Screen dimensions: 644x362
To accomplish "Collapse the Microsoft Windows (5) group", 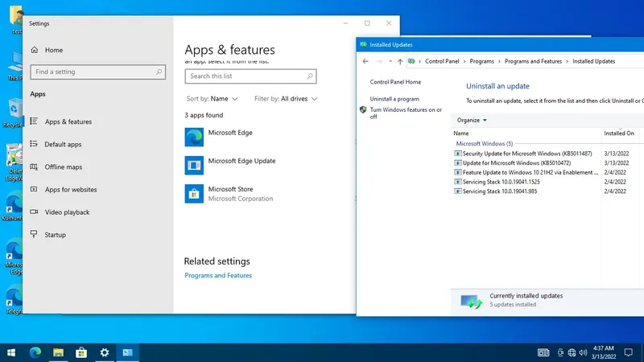I will click(485, 144).
